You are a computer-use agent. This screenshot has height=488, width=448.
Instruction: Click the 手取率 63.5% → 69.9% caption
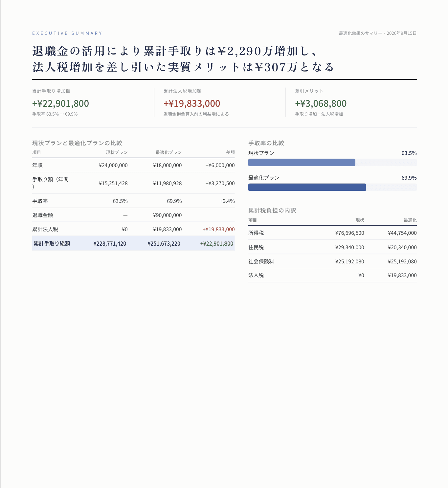(x=55, y=114)
